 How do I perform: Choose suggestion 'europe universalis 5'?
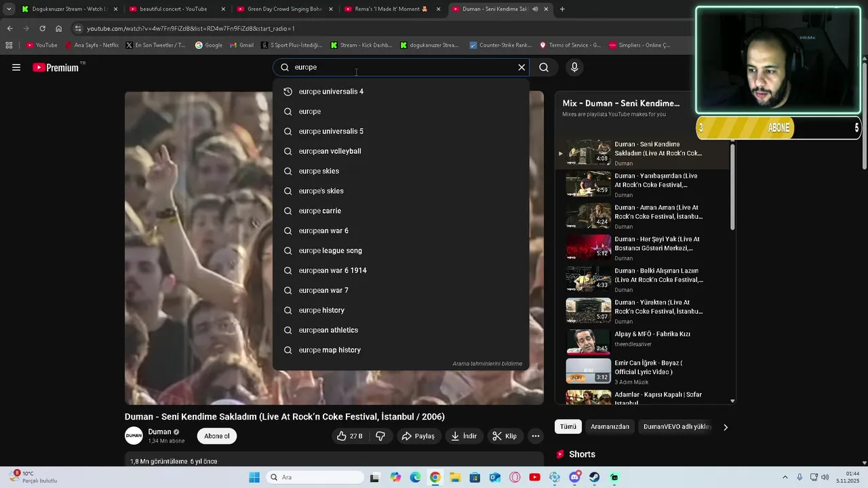401,131
